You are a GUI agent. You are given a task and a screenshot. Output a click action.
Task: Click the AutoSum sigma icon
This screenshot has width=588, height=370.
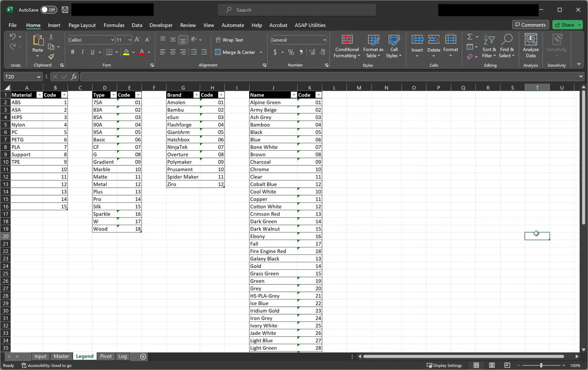click(470, 37)
